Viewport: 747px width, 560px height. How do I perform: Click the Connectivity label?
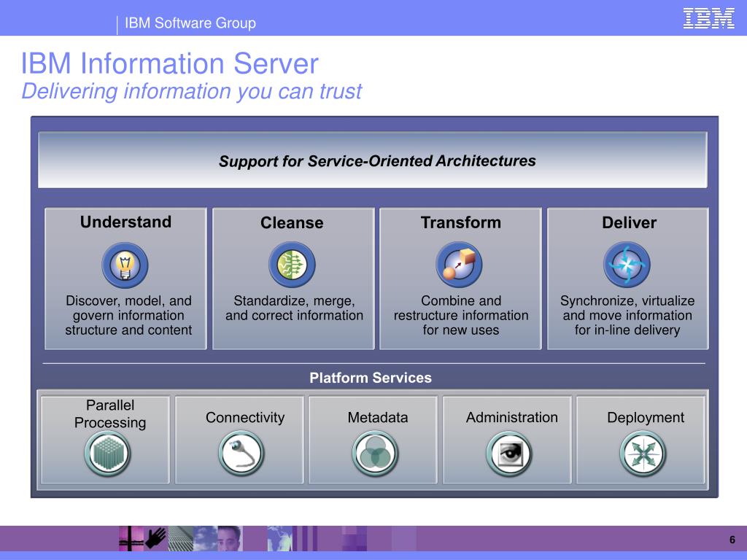[245, 418]
